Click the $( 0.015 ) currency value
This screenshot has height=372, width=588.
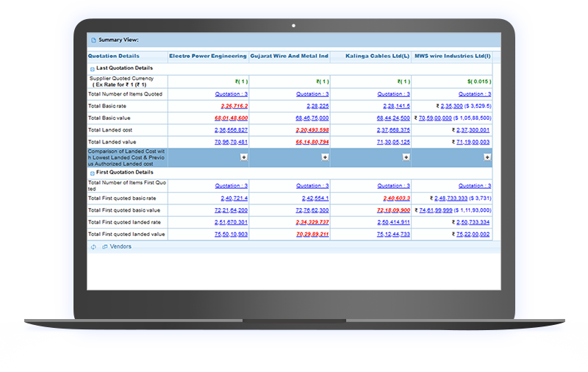pos(479,82)
